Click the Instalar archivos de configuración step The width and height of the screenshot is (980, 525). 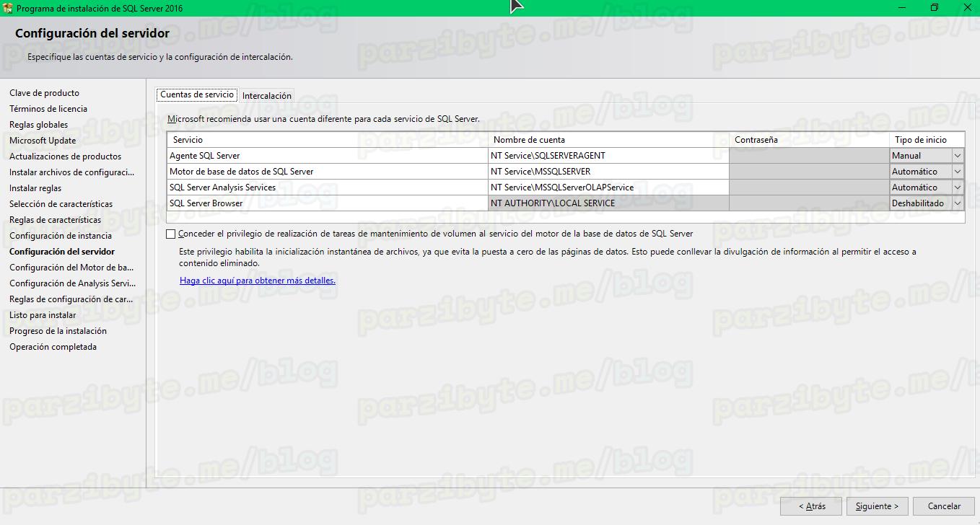72,172
